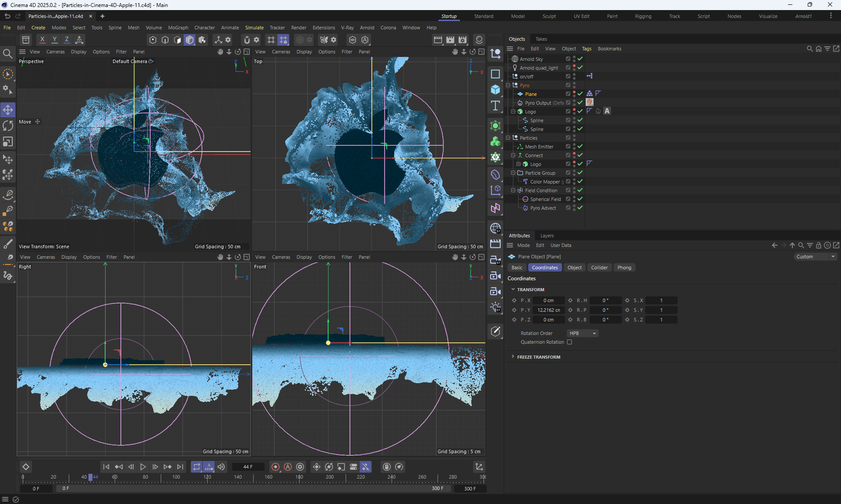The image size is (841, 504).
Task: Click the P.Y position value field
Action: pyautogui.click(x=548, y=310)
